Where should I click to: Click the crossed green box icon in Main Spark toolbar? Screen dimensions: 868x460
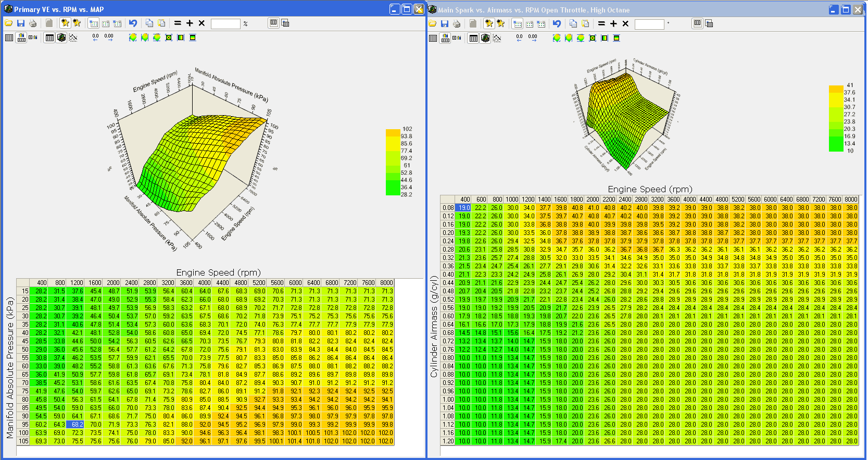tap(593, 38)
